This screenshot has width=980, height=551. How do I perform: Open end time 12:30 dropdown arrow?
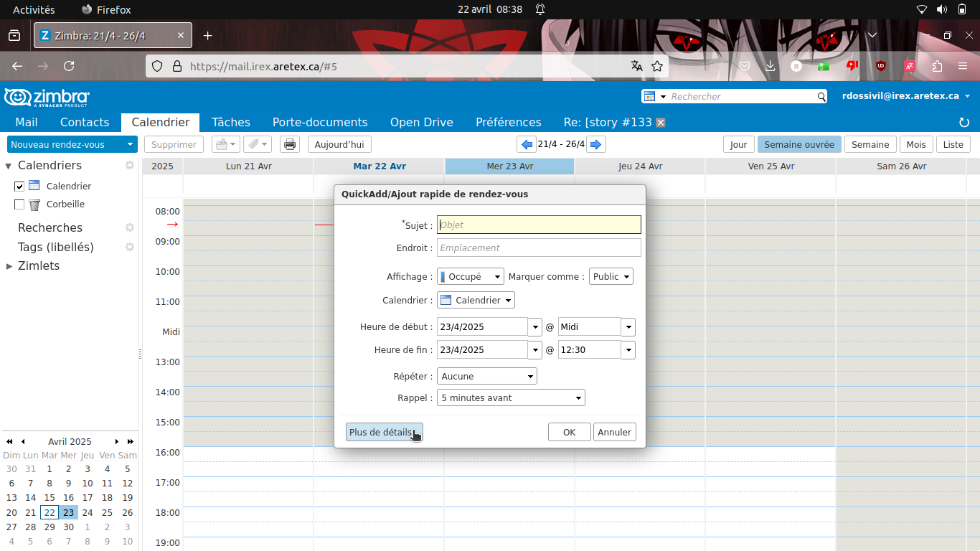(x=628, y=350)
